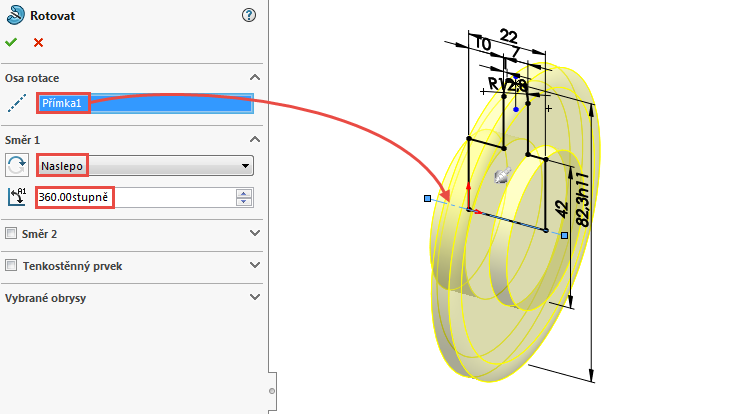Click the right blue endpoint handle of the axis
The height and width of the screenshot is (414, 750).
click(x=564, y=235)
